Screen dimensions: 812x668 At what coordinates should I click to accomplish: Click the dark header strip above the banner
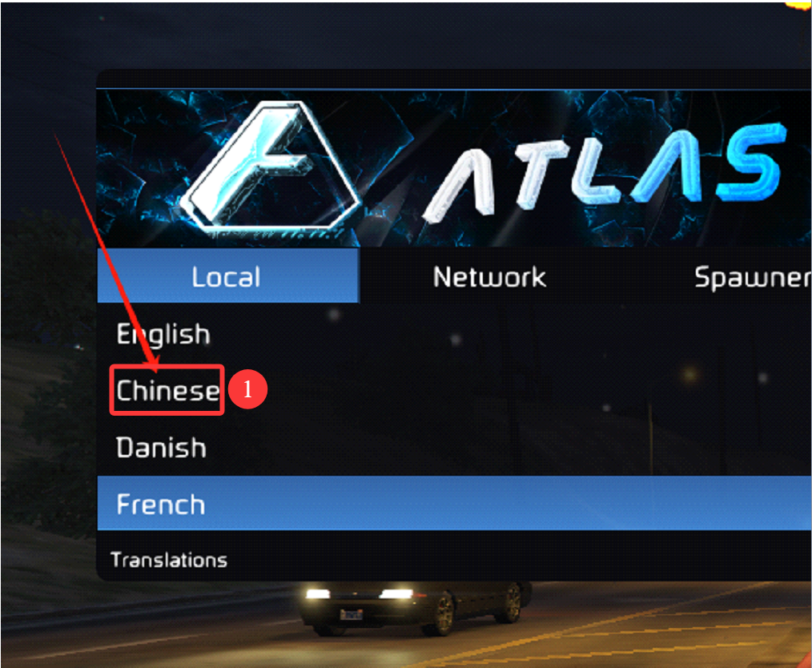point(454,79)
